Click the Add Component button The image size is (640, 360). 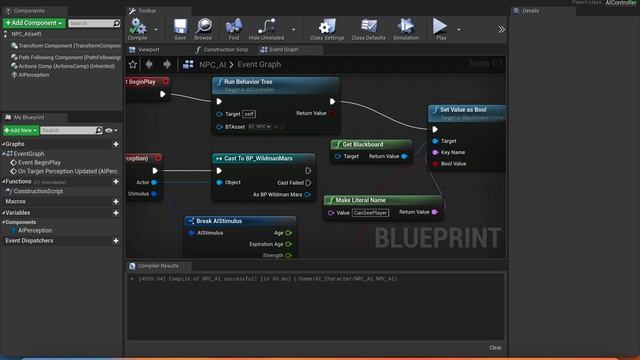[34, 23]
